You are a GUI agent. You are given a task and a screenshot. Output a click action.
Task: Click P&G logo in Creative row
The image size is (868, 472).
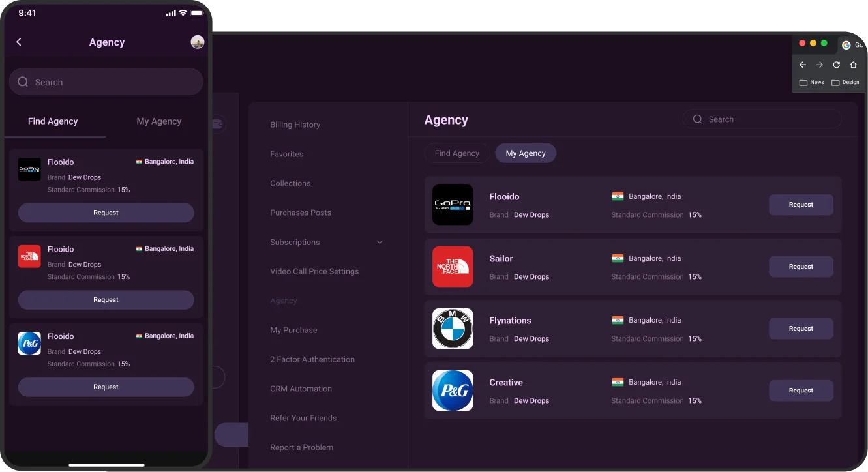pos(453,391)
